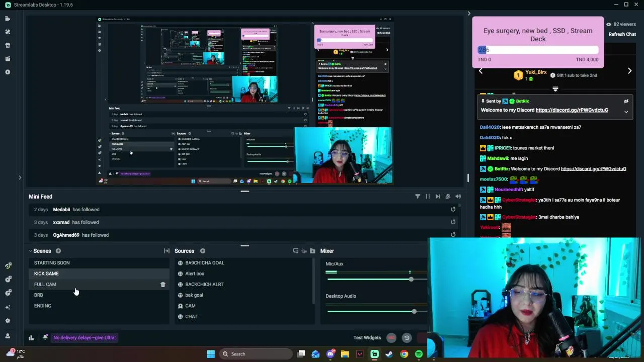Open Highlighter icon in left sidebar

pyautogui.click(x=8, y=59)
